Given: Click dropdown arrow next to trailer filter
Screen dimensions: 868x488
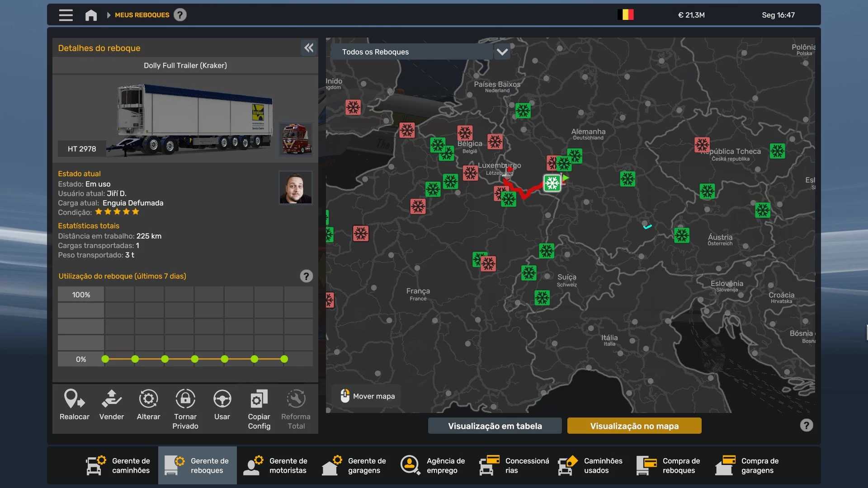Looking at the screenshot, I should coord(502,52).
